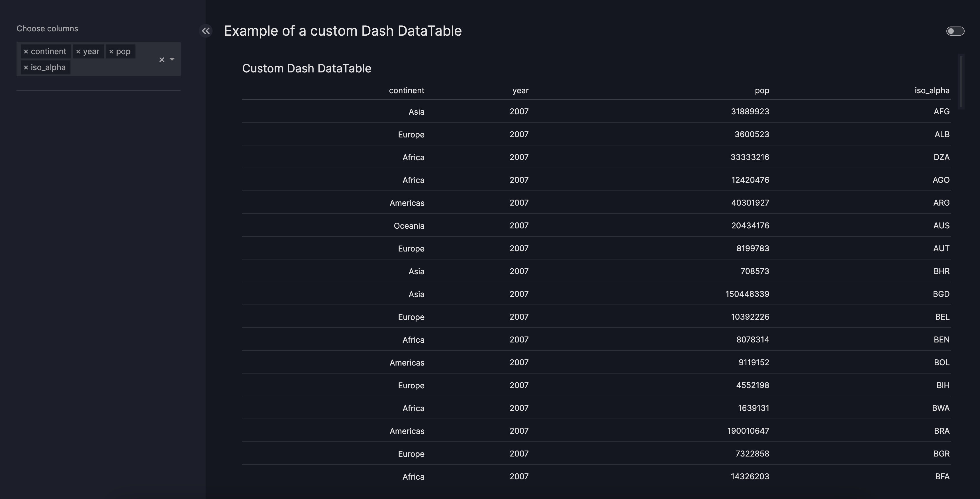
Task: Click population value 31889923
Action: (750, 111)
